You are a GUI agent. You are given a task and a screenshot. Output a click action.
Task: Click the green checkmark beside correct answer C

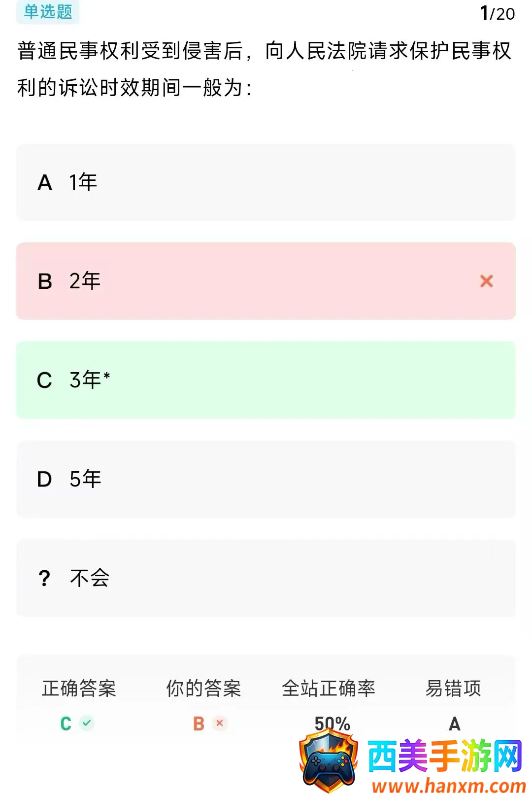[87, 723]
